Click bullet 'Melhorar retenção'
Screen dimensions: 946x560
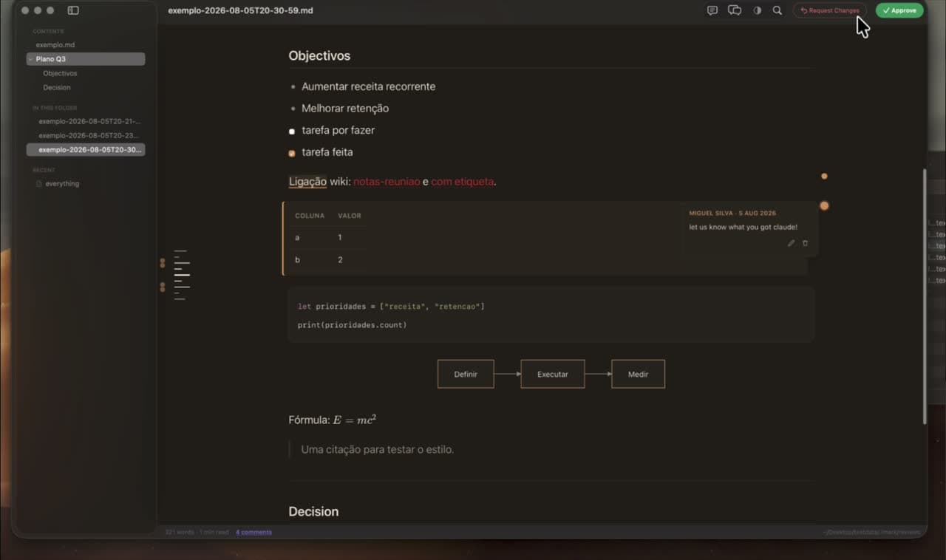[345, 109]
